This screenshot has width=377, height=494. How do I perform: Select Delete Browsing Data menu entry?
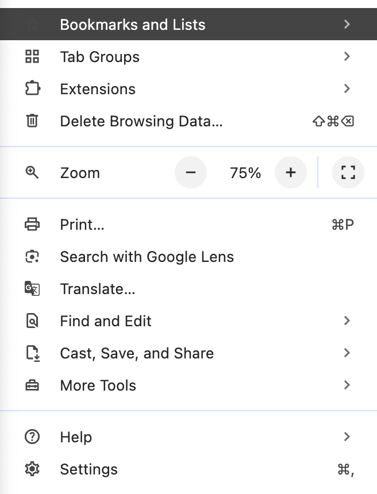(x=188, y=121)
